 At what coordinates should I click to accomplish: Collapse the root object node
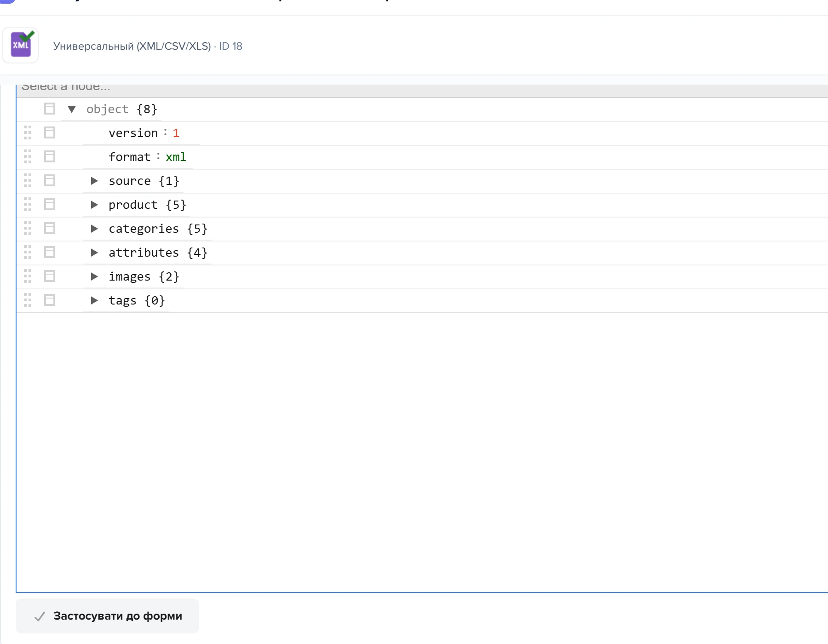point(72,109)
